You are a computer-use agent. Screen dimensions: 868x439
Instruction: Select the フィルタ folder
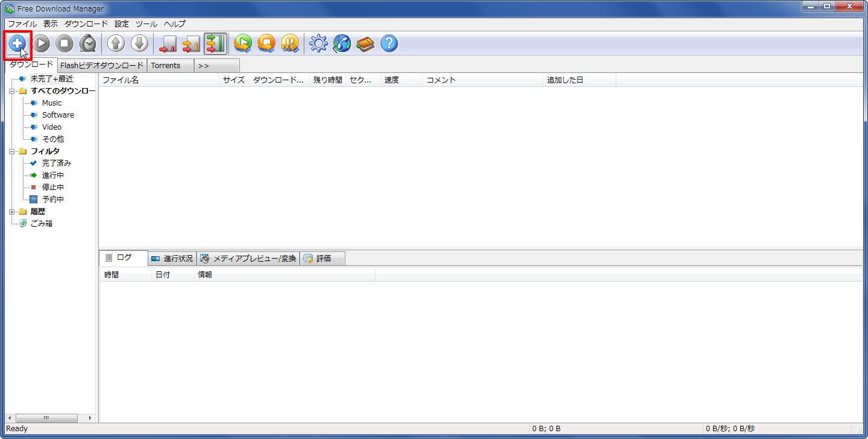click(45, 151)
